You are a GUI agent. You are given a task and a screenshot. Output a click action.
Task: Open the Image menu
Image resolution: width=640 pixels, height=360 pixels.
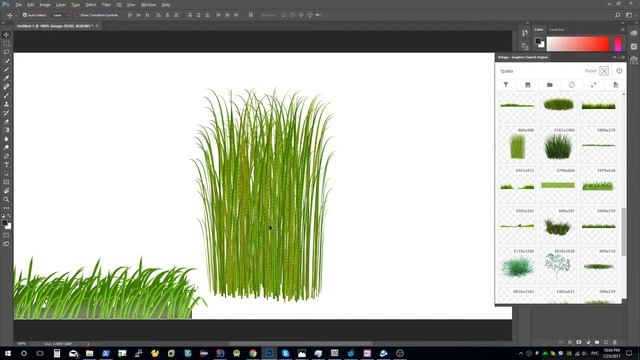point(44,4)
